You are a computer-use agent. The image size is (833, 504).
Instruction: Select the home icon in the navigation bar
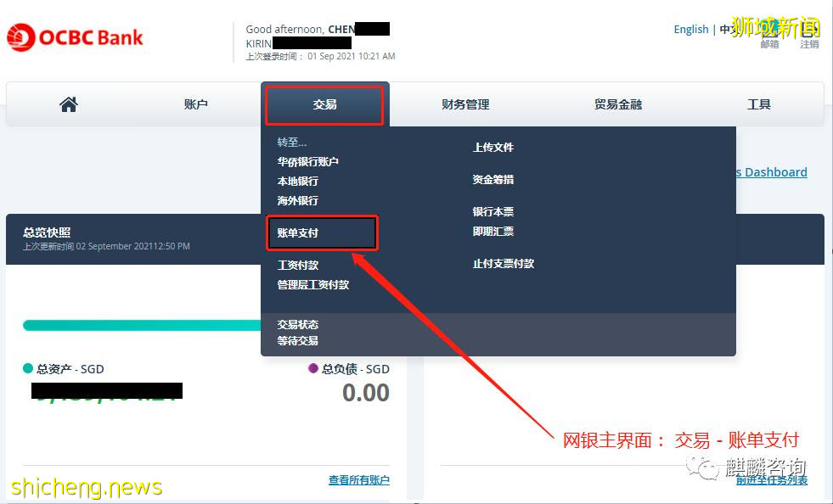point(68,103)
